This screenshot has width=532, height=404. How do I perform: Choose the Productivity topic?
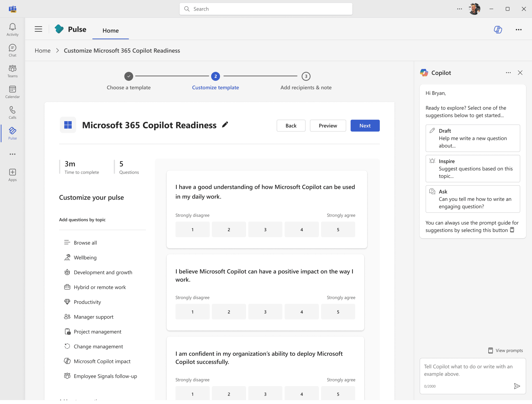87,302
